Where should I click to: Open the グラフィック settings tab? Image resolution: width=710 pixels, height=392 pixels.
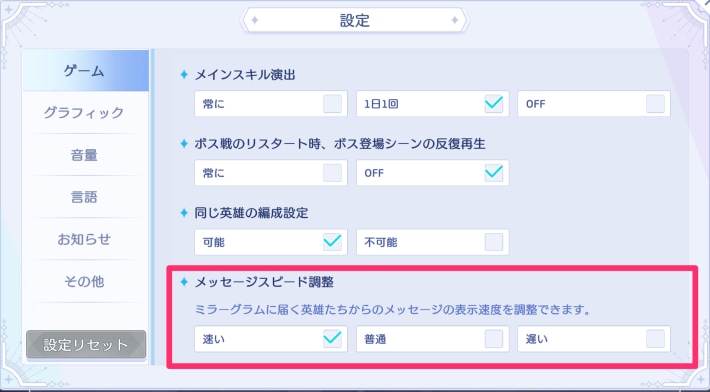tap(85, 112)
